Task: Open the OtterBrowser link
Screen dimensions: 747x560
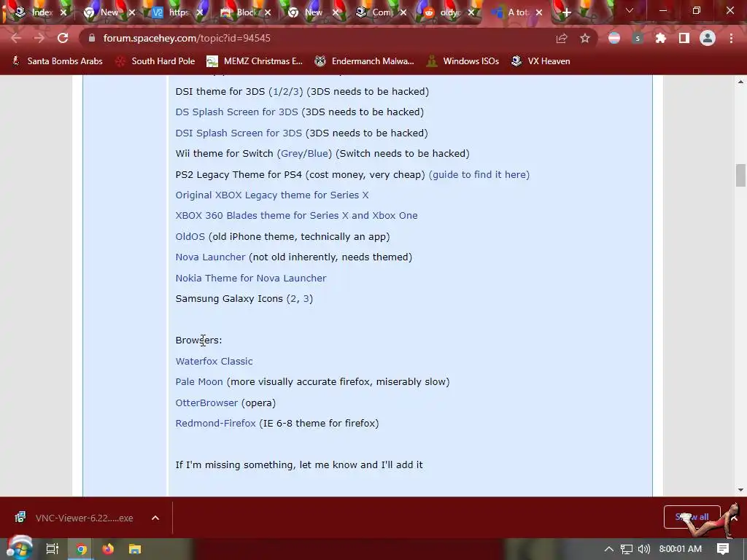Action: tap(206, 402)
